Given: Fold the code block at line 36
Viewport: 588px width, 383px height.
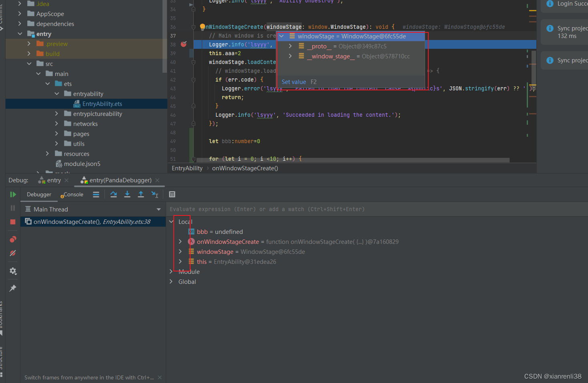Looking at the screenshot, I should click(193, 27).
